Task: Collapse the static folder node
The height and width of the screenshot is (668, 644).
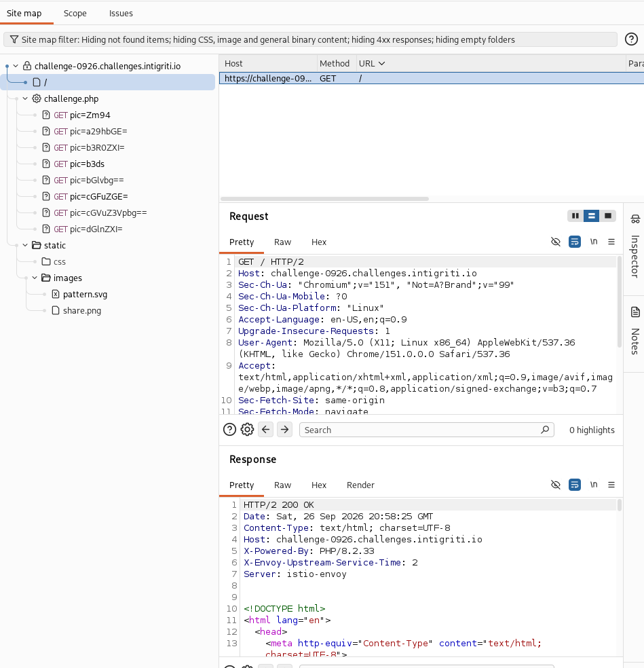Action: coord(25,245)
